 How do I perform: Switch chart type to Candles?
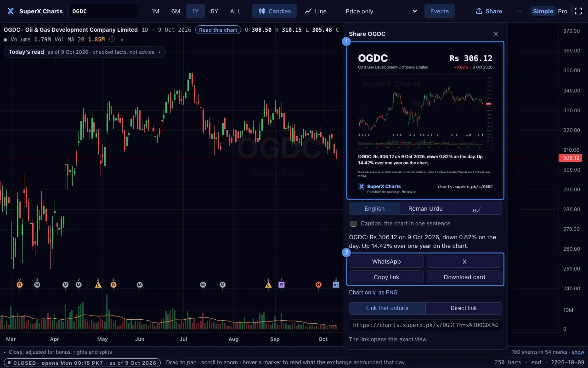[275, 11]
